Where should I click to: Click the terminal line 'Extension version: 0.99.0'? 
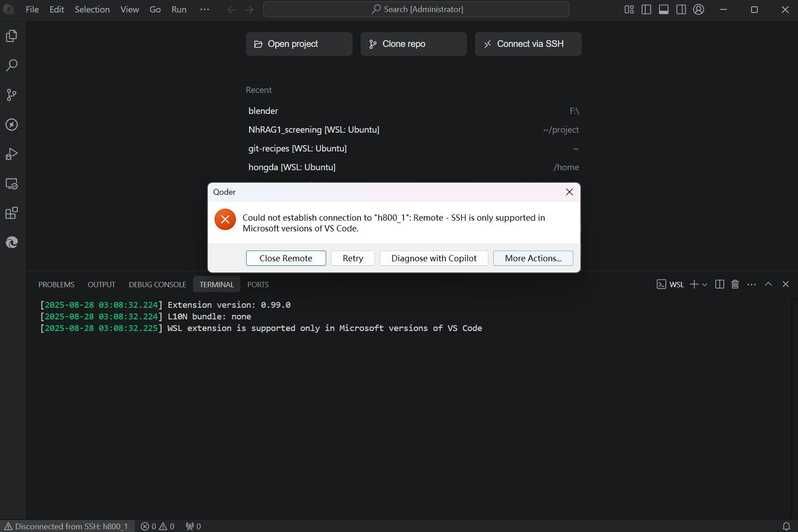click(x=165, y=305)
